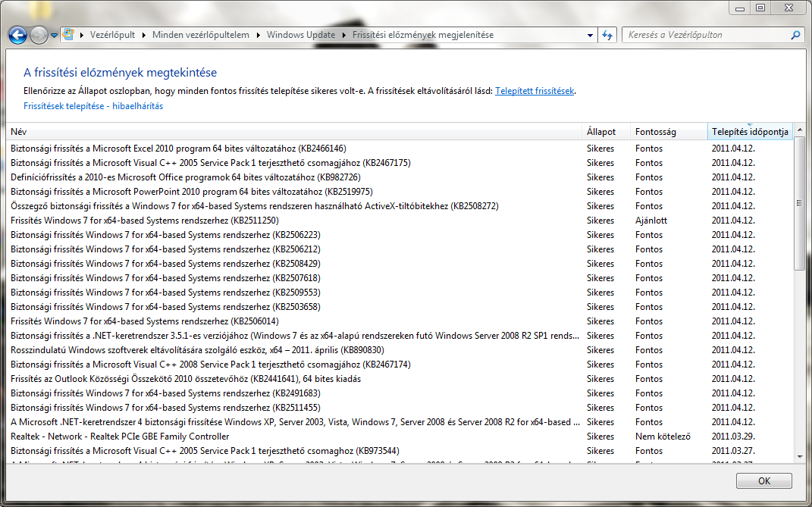This screenshot has width=812, height=507.
Task: Click the search magnifier icon
Action: tap(795, 35)
